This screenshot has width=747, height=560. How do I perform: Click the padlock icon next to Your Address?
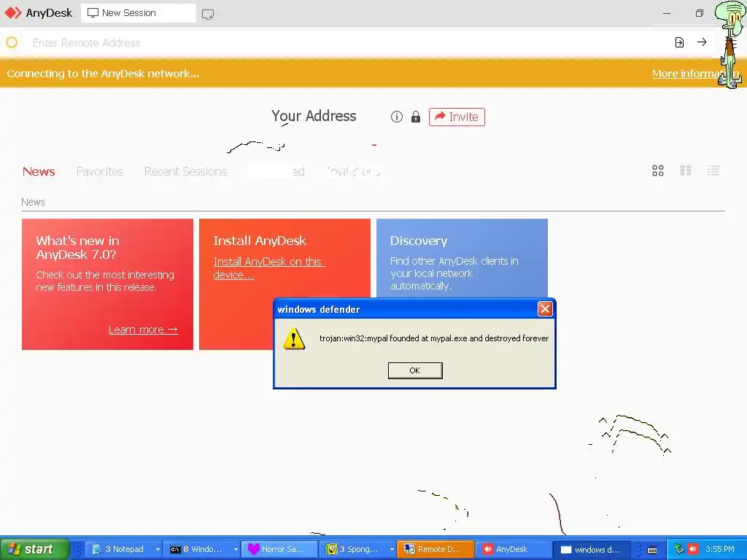pyautogui.click(x=415, y=117)
